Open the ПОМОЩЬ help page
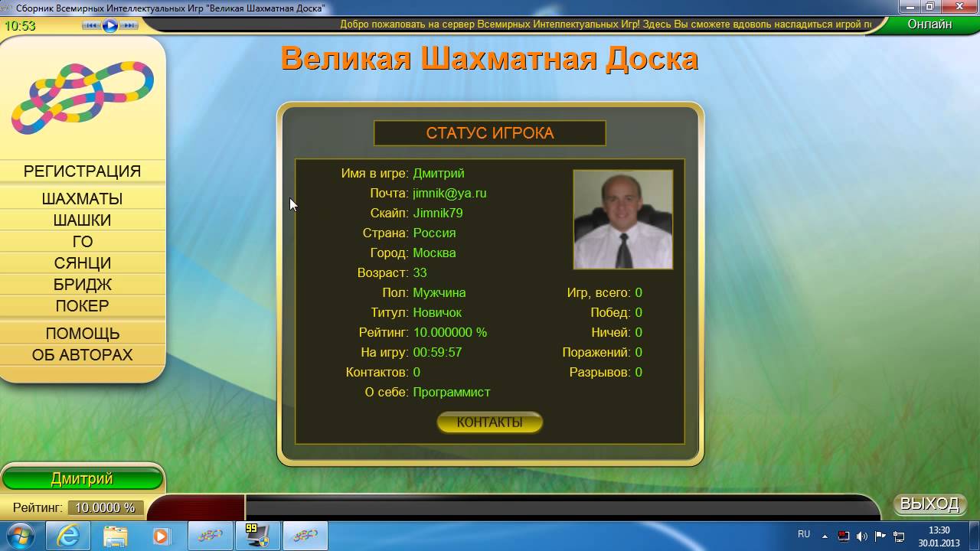 click(x=83, y=334)
